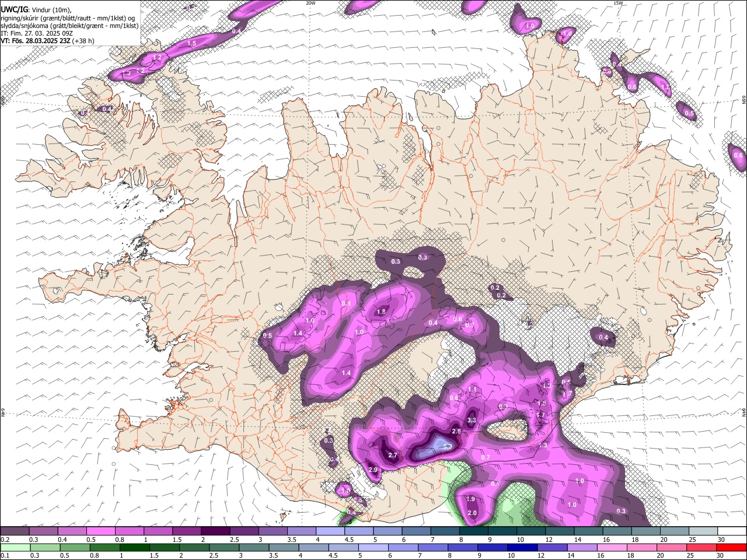
Task: Click the 2.9 value label near south coast
Action: (x=373, y=470)
